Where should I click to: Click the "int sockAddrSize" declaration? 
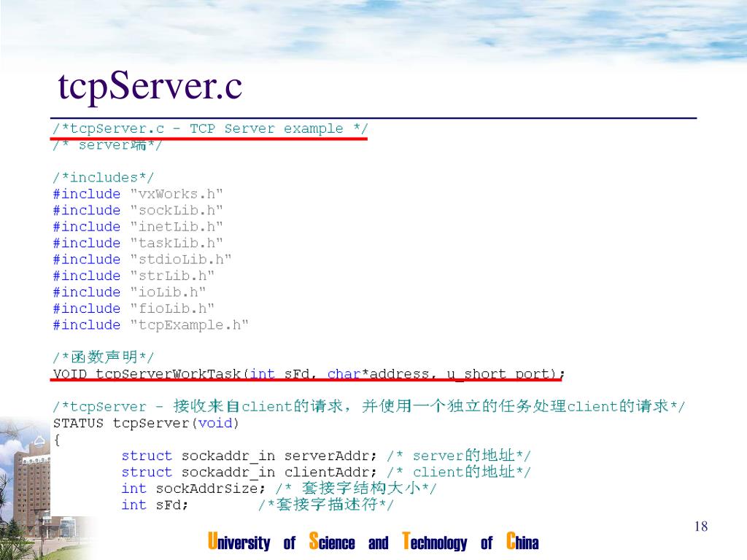pyautogui.click(x=193, y=489)
